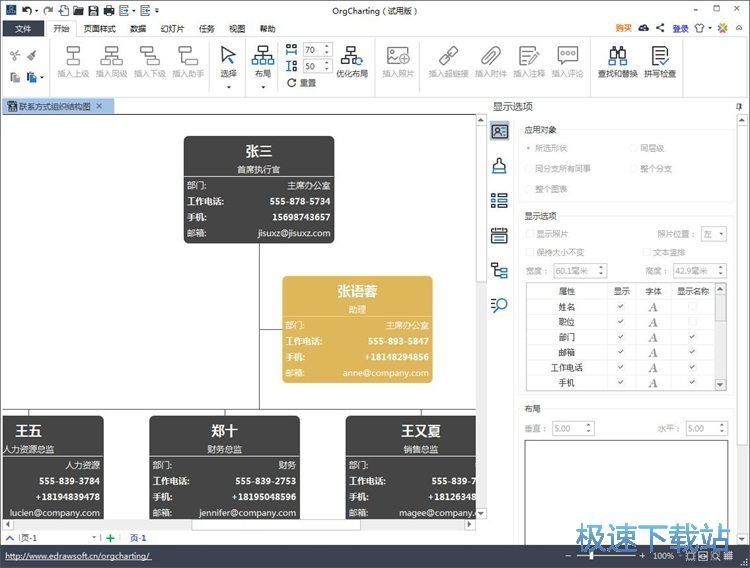Image resolution: width=750 pixels, height=568 pixels.
Task: Select the 选择 pointer tool
Action: click(x=228, y=60)
